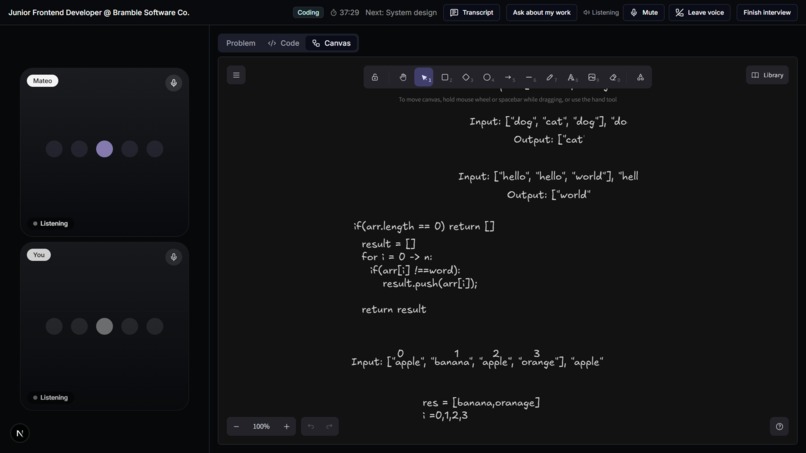This screenshot has width=806, height=453.
Task: Toggle your own microphone icon
Action: tap(174, 257)
